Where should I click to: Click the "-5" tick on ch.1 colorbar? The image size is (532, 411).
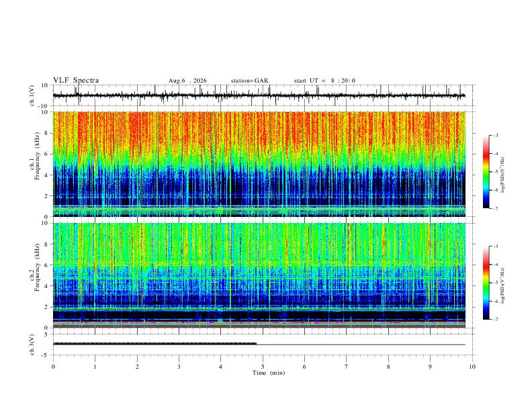coord(495,172)
